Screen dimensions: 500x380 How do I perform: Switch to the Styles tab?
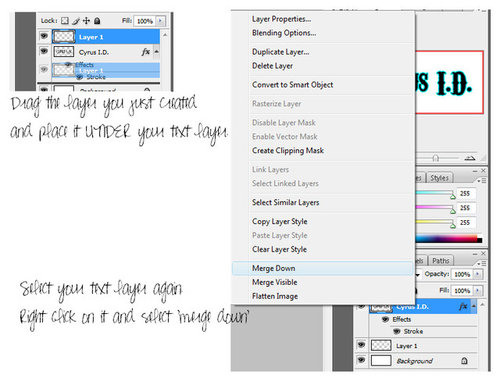[x=439, y=178]
